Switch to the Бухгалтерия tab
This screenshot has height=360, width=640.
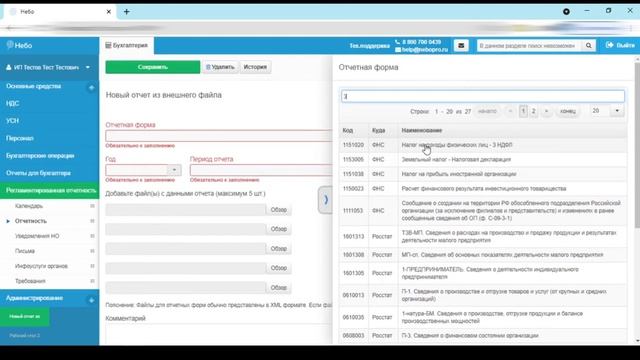[127, 45]
